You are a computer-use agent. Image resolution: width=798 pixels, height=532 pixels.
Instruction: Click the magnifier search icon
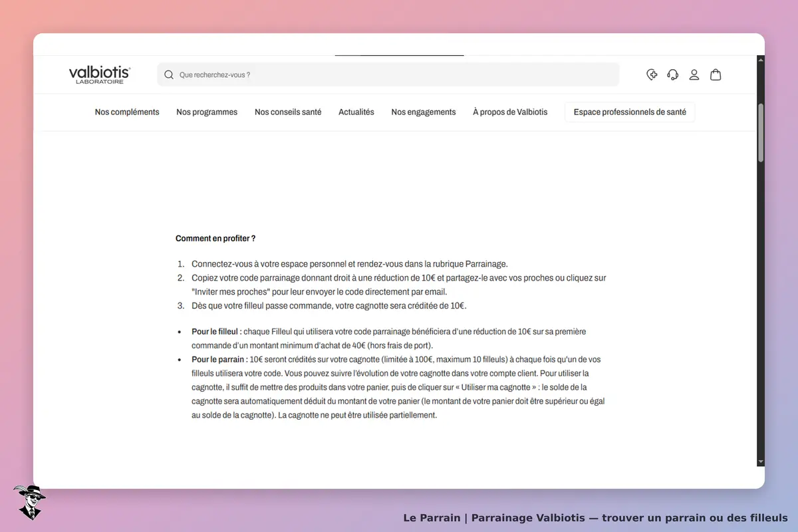point(169,75)
